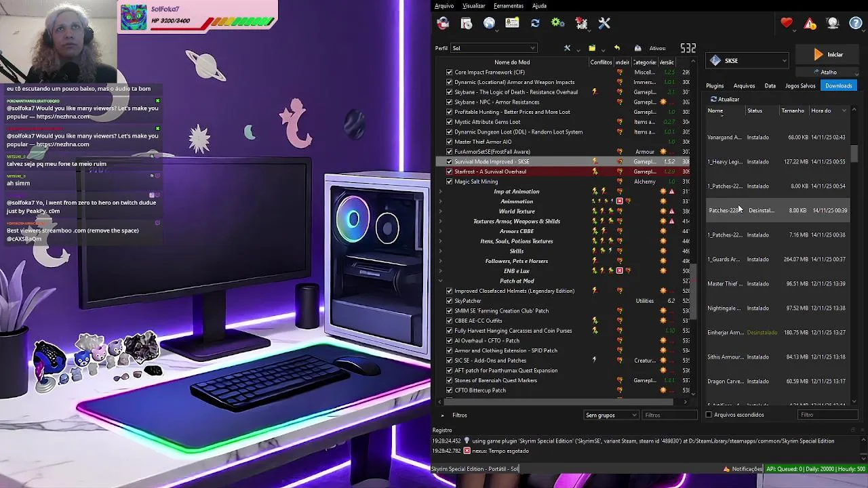
Task: Enable Arquivos escondidos checkbox
Action: tap(709, 415)
